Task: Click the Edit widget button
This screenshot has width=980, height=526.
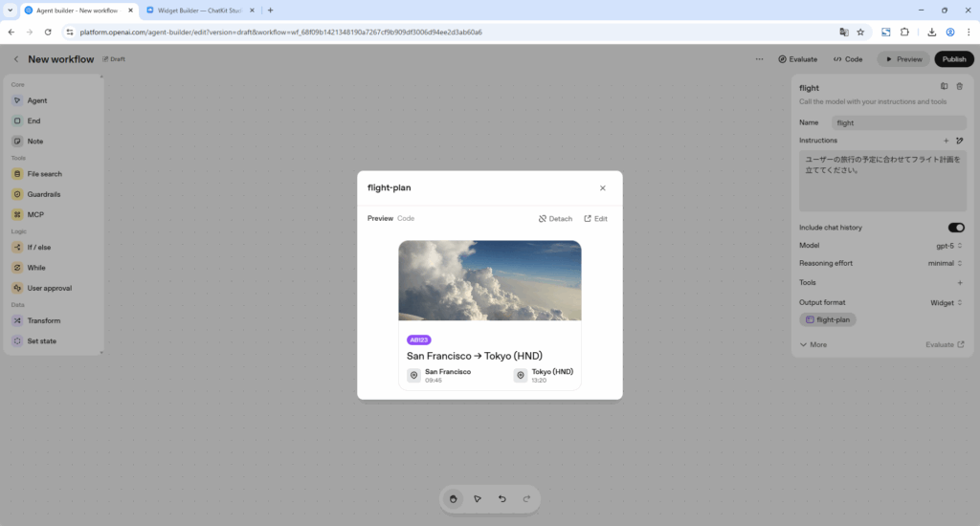Action: [x=595, y=219]
